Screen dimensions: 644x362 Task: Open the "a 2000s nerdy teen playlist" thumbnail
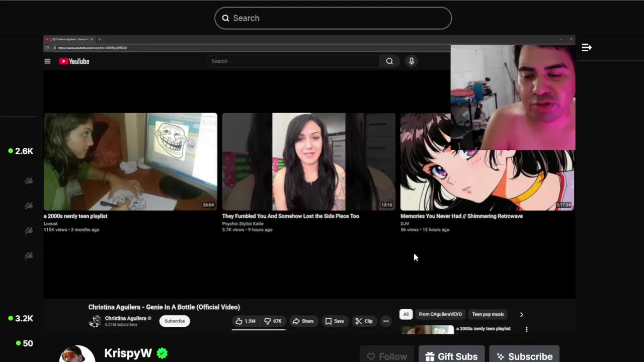click(130, 161)
